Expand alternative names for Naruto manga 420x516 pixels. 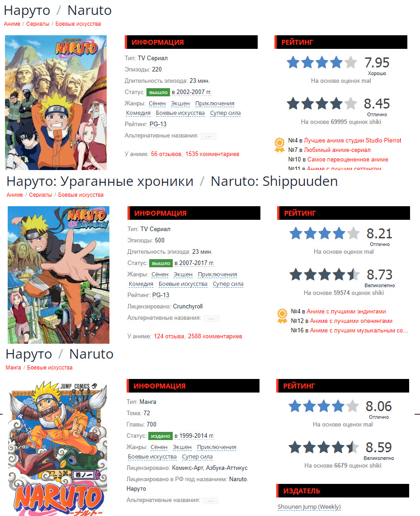point(211,501)
